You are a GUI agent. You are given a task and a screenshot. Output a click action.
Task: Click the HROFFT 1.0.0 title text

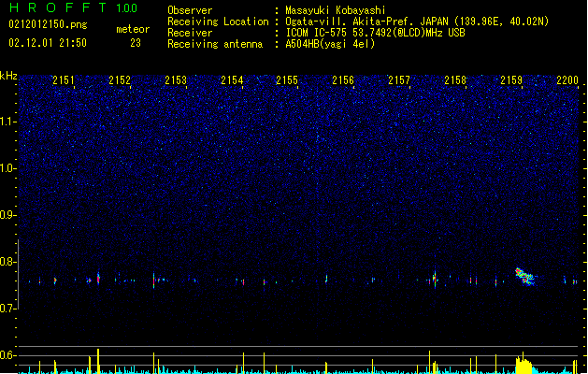point(74,7)
